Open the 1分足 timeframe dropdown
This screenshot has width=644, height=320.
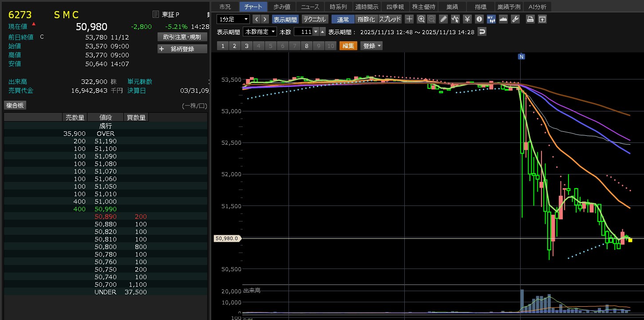pyautogui.click(x=233, y=19)
